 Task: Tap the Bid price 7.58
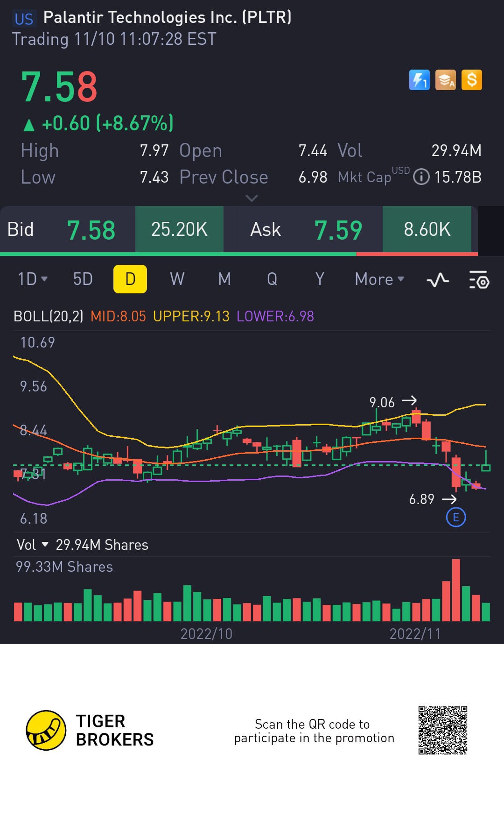[91, 230]
